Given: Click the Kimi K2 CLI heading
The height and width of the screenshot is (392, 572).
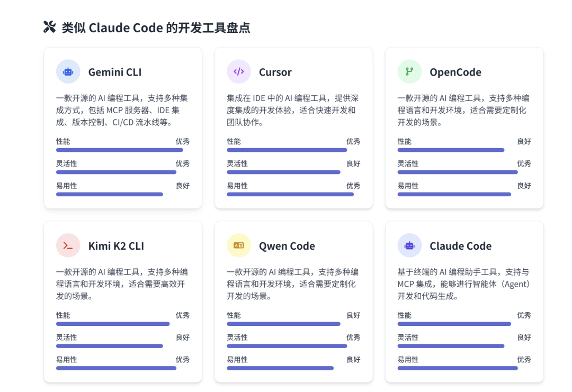Looking at the screenshot, I should point(116,246).
